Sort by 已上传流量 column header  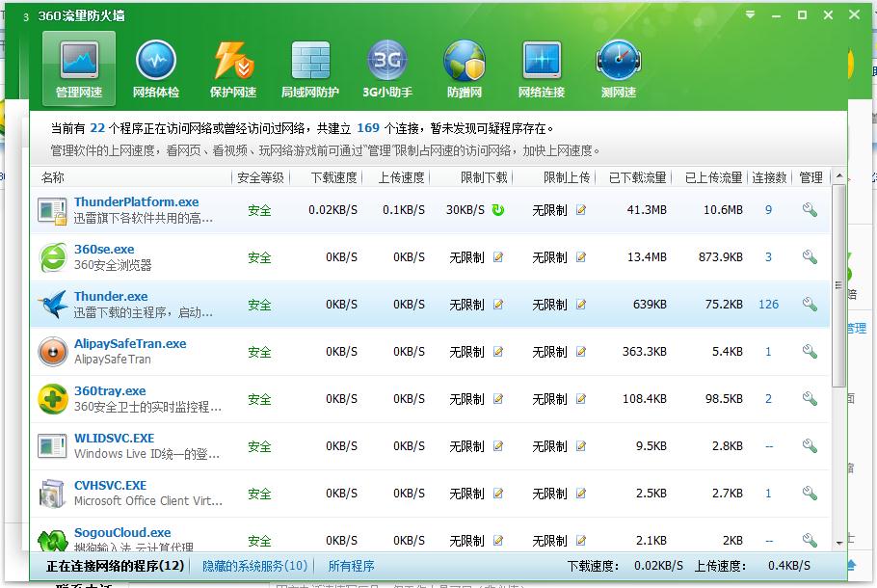click(x=714, y=177)
